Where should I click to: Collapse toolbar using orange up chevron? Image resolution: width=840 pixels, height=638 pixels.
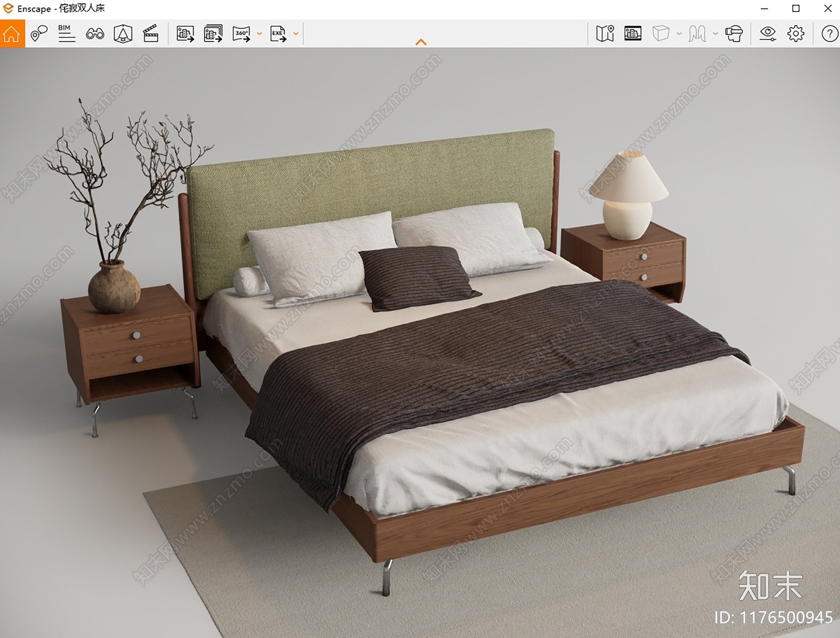click(x=421, y=42)
